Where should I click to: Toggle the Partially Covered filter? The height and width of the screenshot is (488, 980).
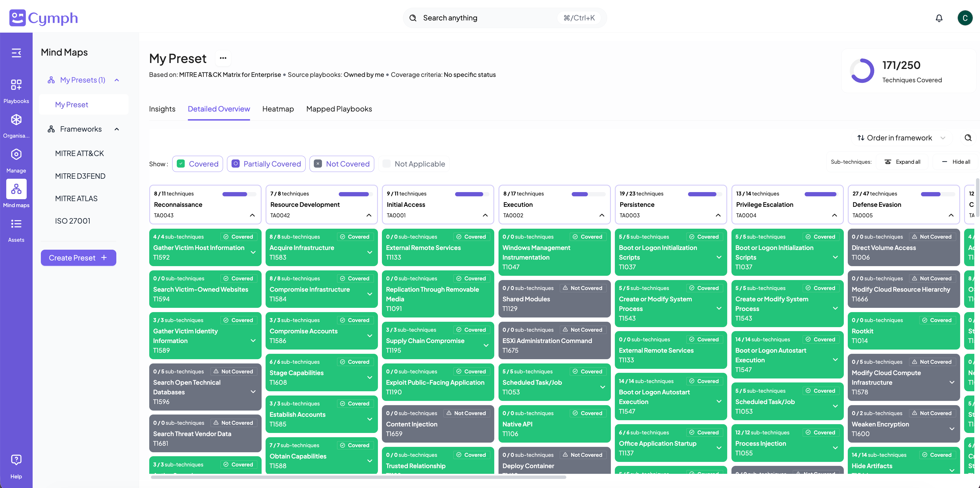(x=235, y=164)
